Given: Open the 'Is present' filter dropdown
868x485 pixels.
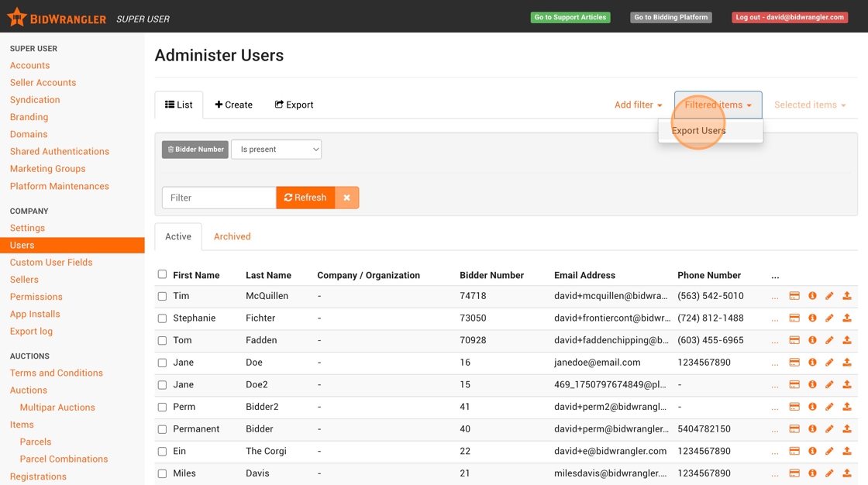Looking at the screenshot, I should [x=276, y=150].
